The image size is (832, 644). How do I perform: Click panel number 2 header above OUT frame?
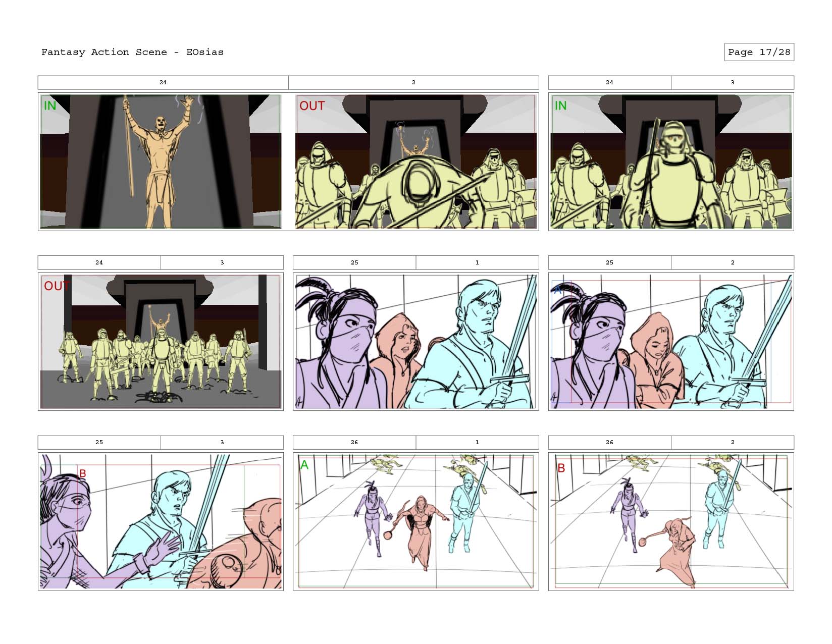tap(413, 82)
